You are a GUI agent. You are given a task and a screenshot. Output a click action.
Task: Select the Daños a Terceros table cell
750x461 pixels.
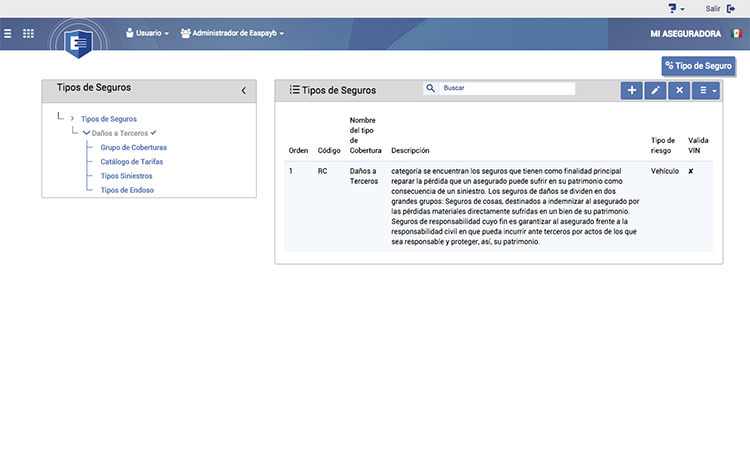(x=364, y=176)
